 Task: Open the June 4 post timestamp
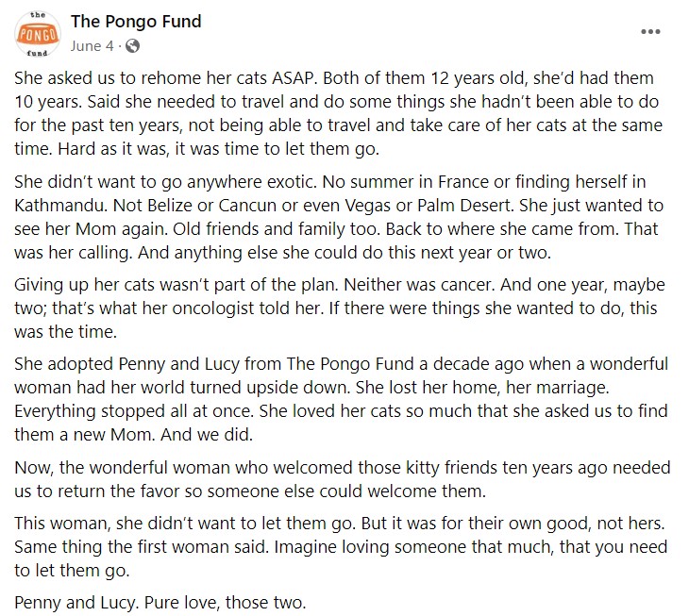click(92, 46)
